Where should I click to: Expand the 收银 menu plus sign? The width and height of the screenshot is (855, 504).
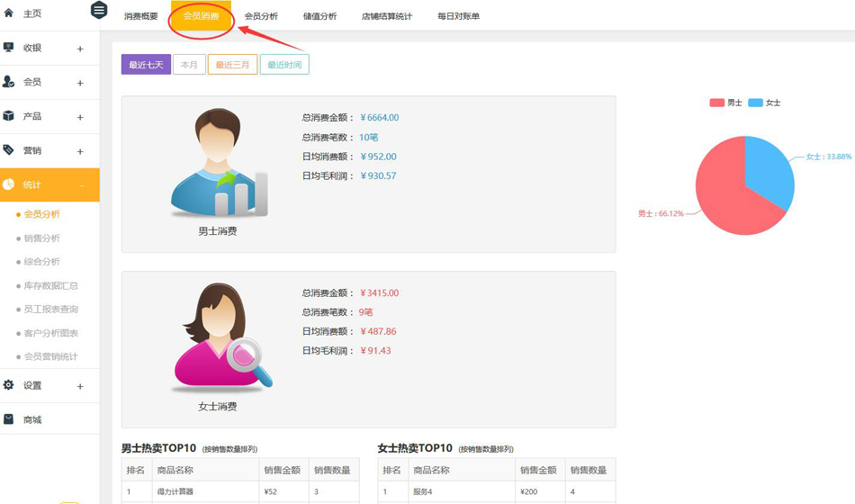click(80, 49)
